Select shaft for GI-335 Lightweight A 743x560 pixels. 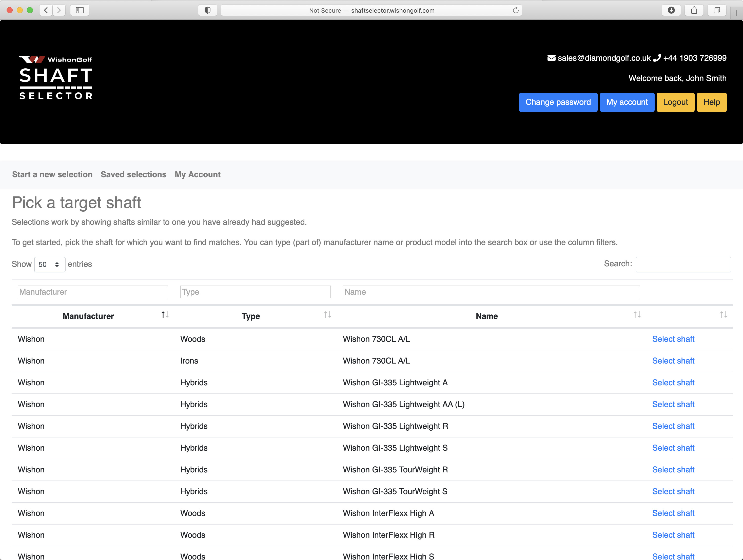(673, 382)
